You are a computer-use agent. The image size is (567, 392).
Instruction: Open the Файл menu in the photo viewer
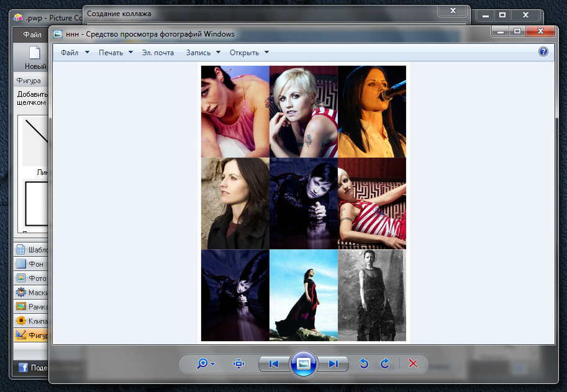70,53
